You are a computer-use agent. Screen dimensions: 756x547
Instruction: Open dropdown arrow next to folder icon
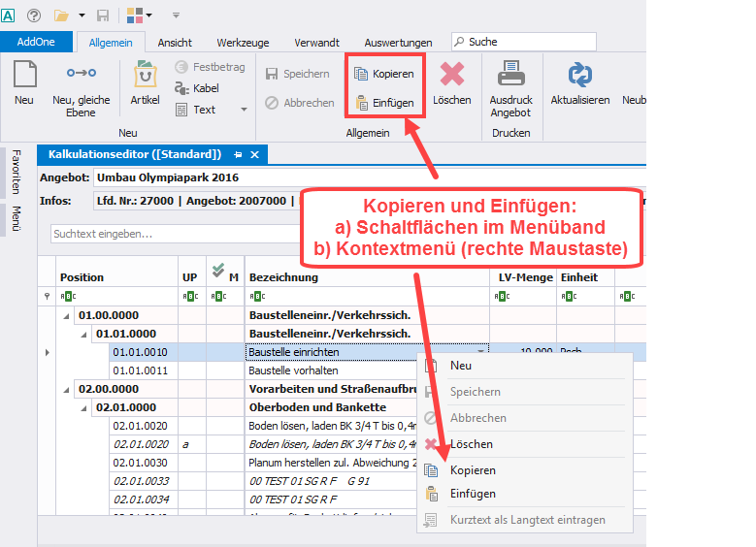pos(82,16)
